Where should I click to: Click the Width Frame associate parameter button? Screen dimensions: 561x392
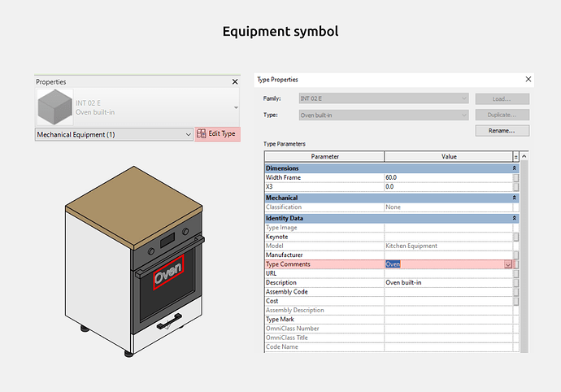[x=515, y=177]
